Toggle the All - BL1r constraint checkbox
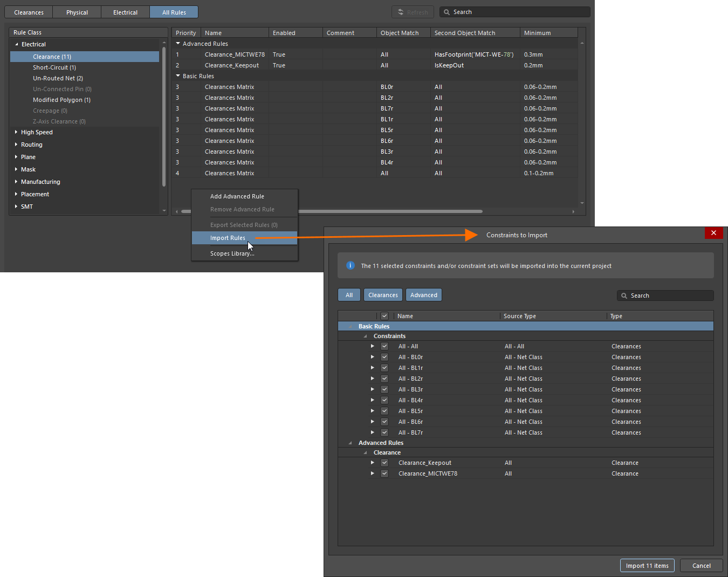This screenshot has width=728, height=577. tap(384, 368)
